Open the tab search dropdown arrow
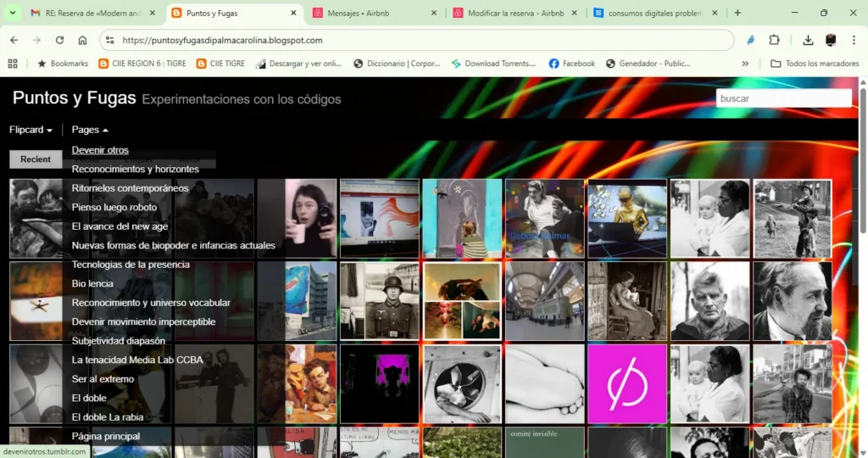The height and width of the screenshot is (458, 868). coord(13,13)
